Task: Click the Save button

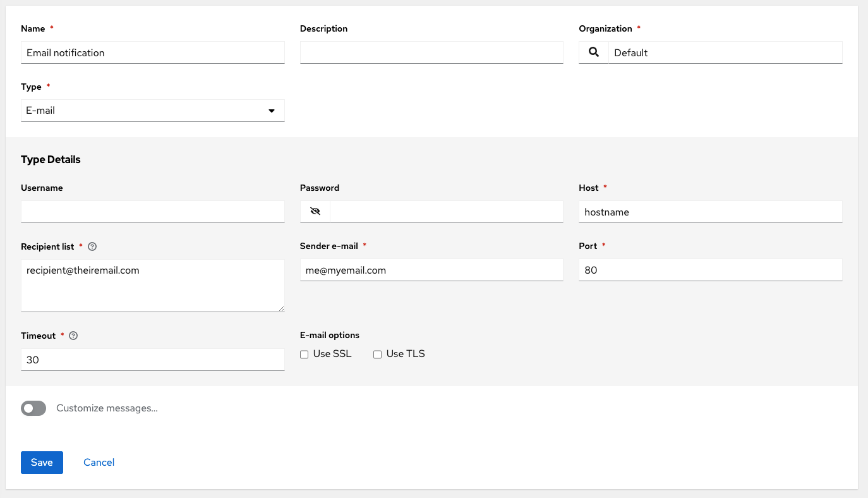Action: (42, 462)
